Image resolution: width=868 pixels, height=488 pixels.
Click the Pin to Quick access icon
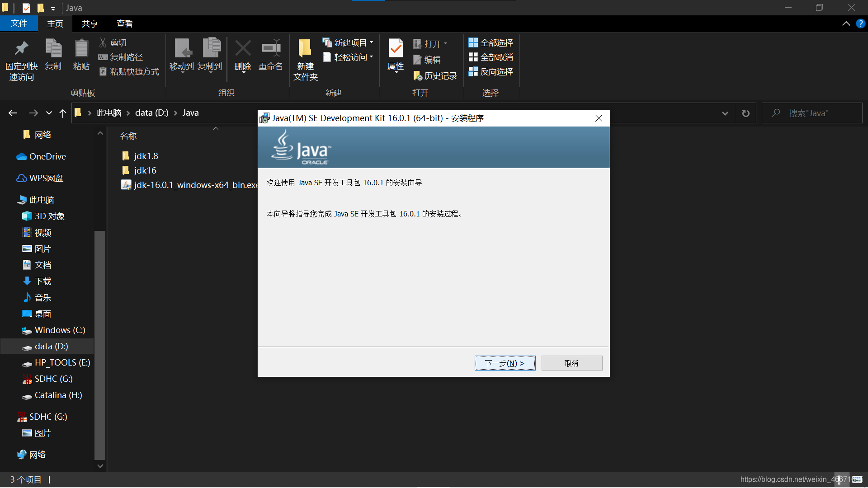click(21, 48)
